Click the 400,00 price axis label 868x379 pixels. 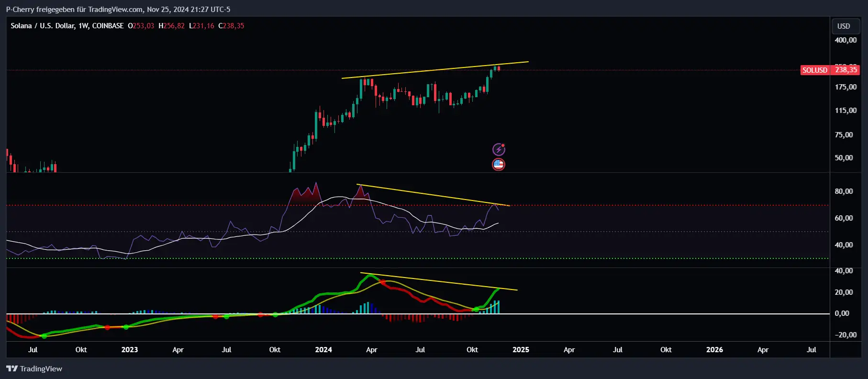pos(846,40)
